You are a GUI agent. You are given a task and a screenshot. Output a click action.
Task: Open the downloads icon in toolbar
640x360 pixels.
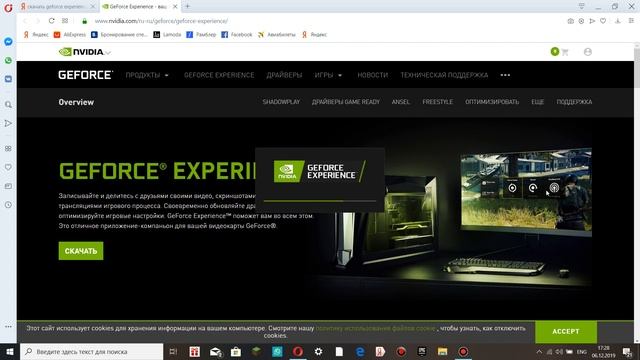click(618, 21)
